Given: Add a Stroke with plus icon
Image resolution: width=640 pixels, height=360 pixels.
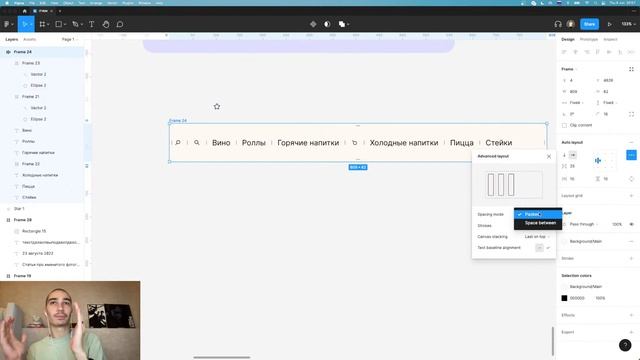Looking at the screenshot, I should coord(631,258).
